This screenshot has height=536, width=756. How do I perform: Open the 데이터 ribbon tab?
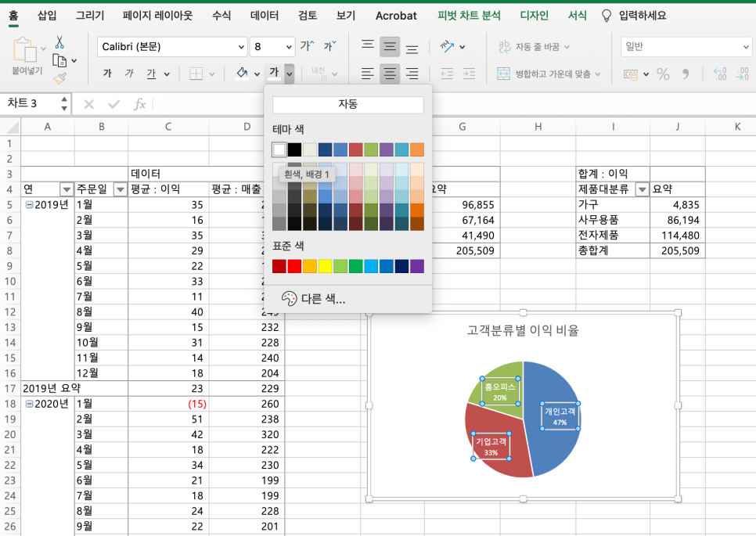click(265, 16)
